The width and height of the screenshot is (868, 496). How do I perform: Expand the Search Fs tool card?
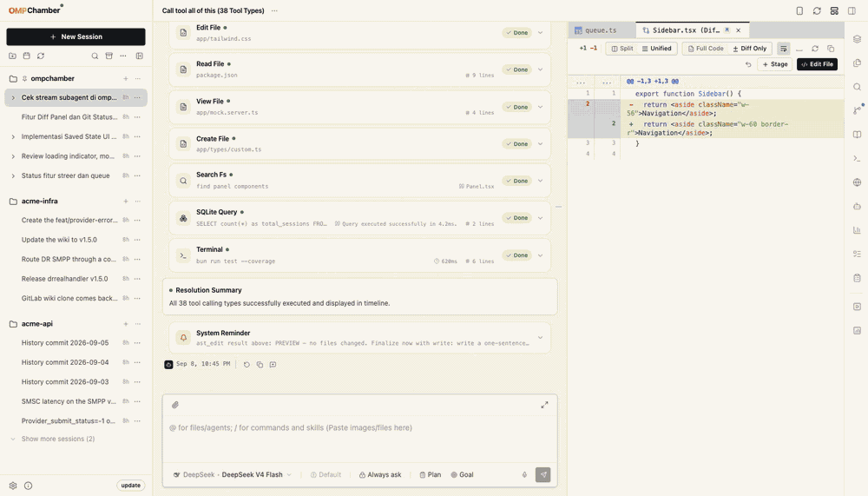[x=540, y=181]
